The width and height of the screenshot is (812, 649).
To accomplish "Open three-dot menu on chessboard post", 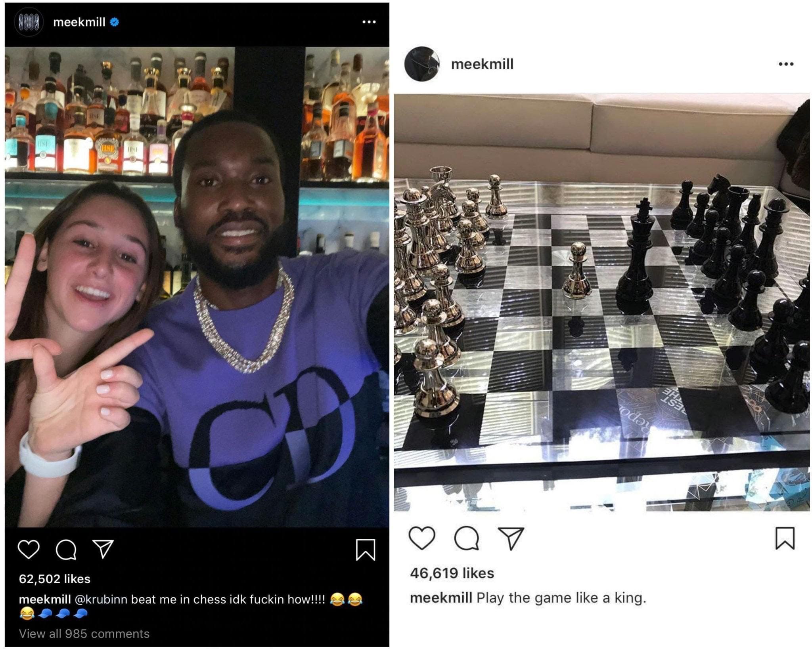I will tap(786, 64).
